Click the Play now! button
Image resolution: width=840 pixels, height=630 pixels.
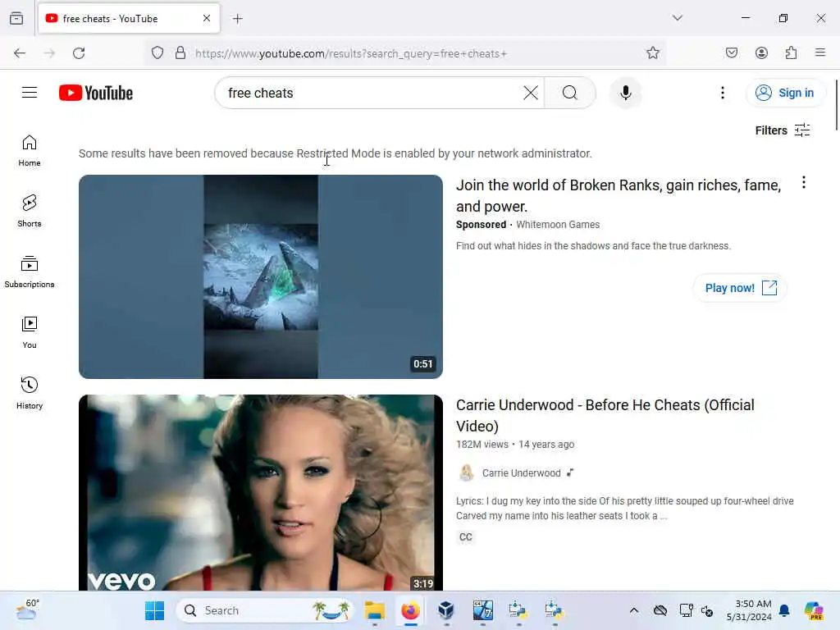point(741,288)
